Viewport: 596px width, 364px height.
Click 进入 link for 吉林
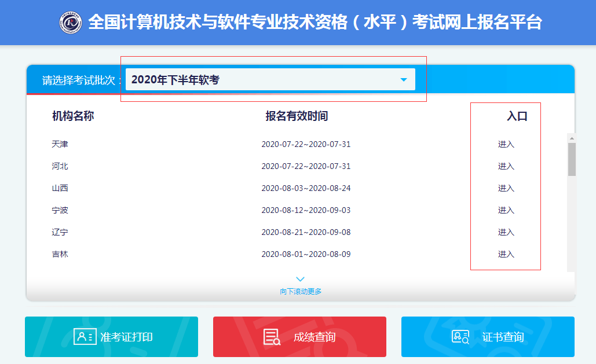tap(506, 255)
